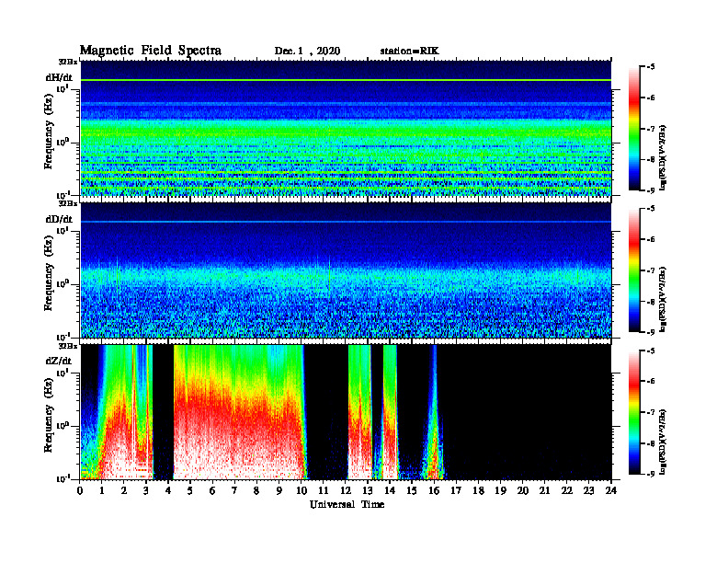Click the -8 tick label on the dZ/dt color bar
This screenshot has height=563, width=728.
(x=651, y=443)
